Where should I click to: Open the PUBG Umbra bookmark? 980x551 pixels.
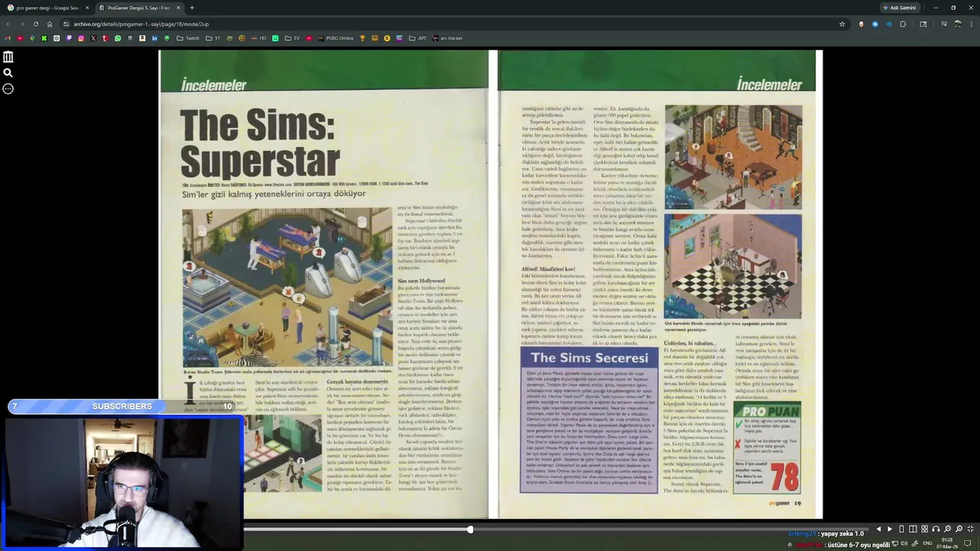pos(335,38)
